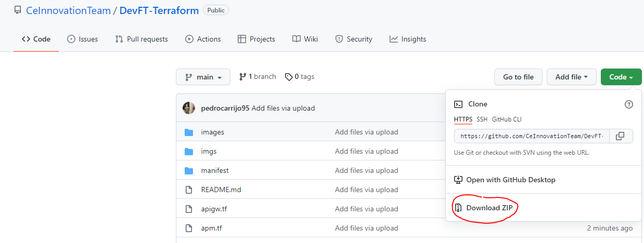This screenshot has height=243, width=644.
Task: Open commit message for manifest folder row
Action: pyautogui.click(x=367, y=171)
